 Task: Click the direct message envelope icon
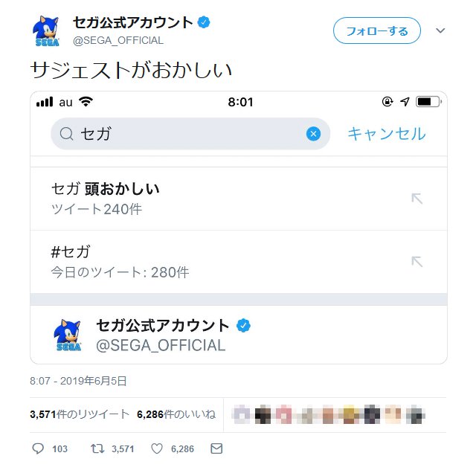coord(216,449)
